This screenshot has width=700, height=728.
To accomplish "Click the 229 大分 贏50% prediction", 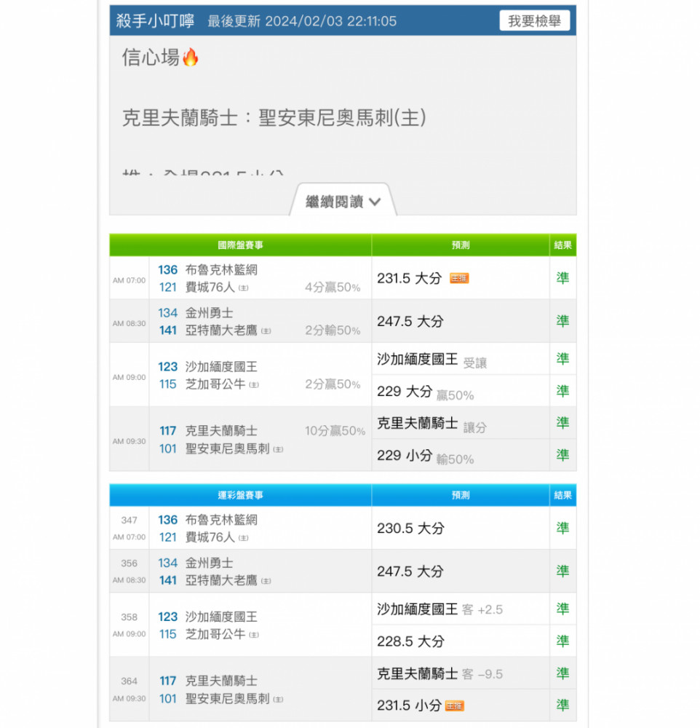I will tap(425, 393).
